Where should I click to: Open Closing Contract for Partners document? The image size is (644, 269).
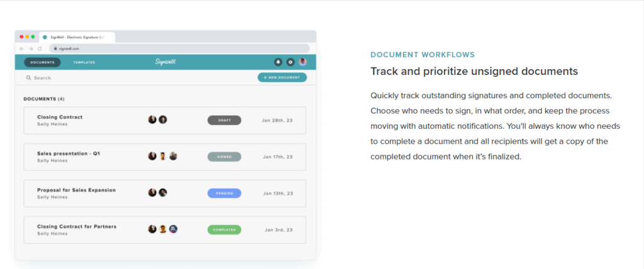point(77,226)
